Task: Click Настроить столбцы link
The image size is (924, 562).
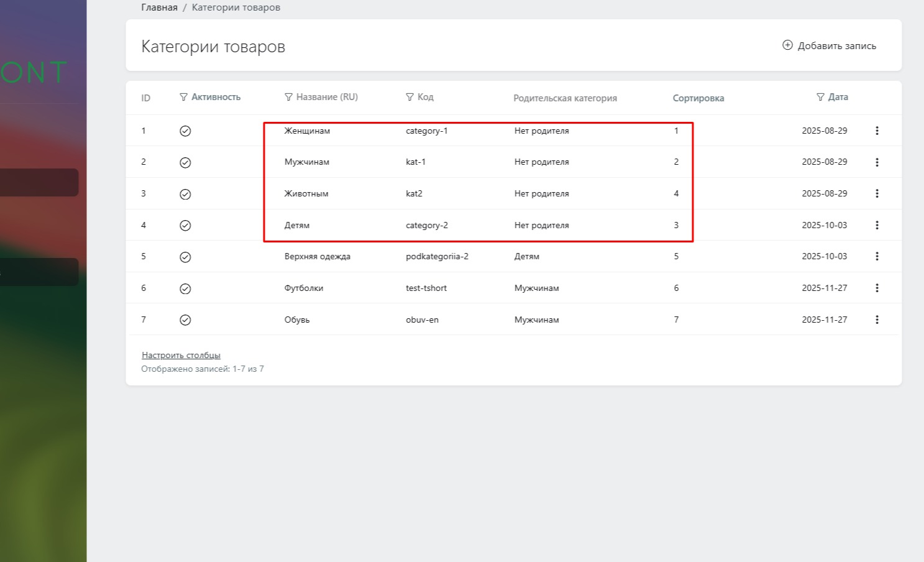Action: point(181,356)
